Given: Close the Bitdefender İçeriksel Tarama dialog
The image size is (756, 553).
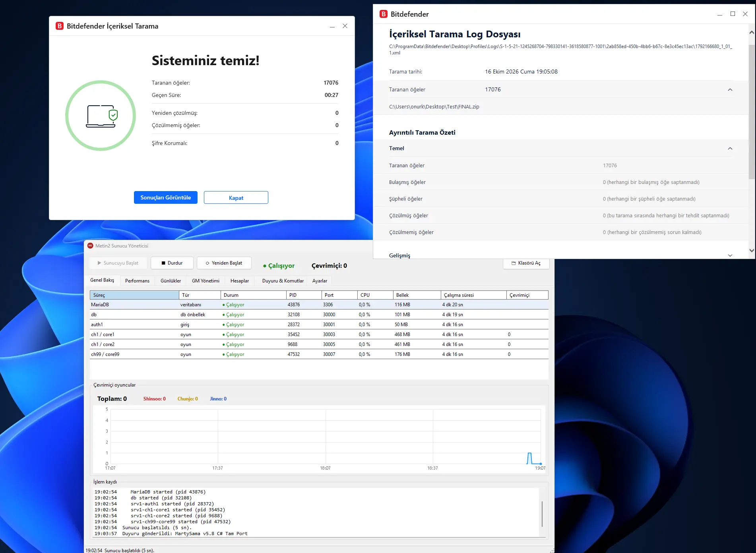Looking at the screenshot, I should [345, 26].
